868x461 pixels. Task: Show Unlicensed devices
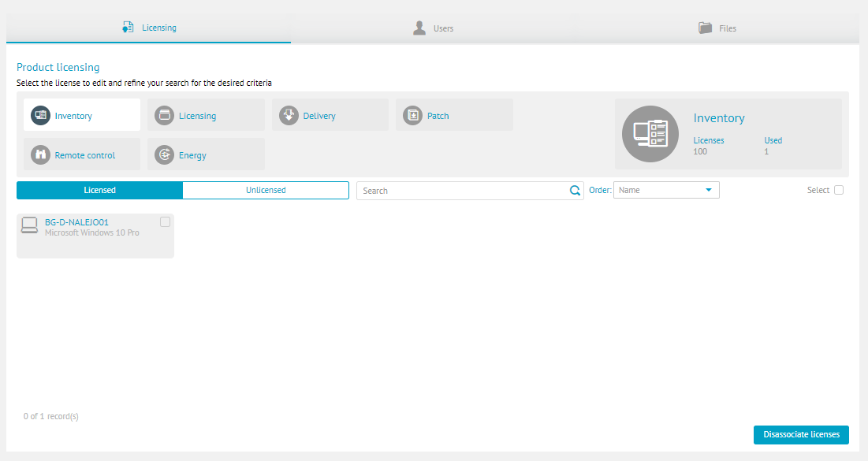click(266, 190)
